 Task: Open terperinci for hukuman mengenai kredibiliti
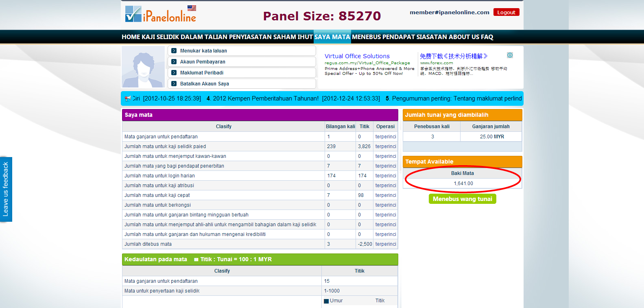(386, 234)
